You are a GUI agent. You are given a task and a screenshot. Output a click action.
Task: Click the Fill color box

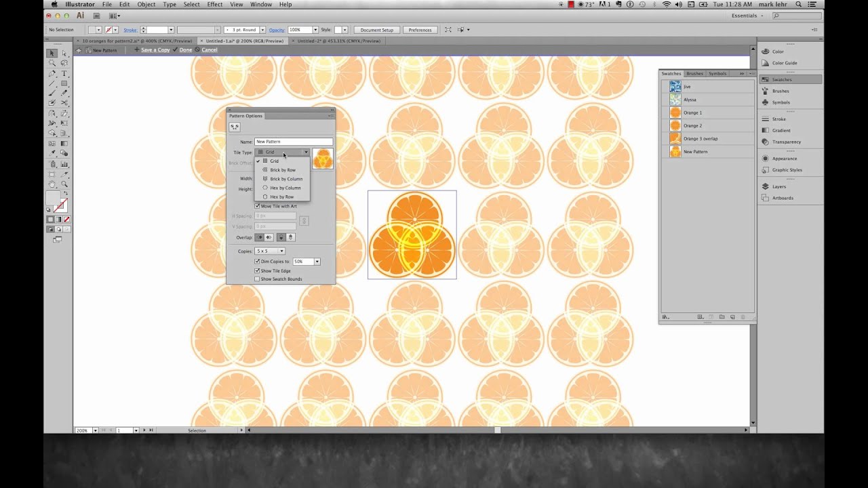[x=53, y=199]
